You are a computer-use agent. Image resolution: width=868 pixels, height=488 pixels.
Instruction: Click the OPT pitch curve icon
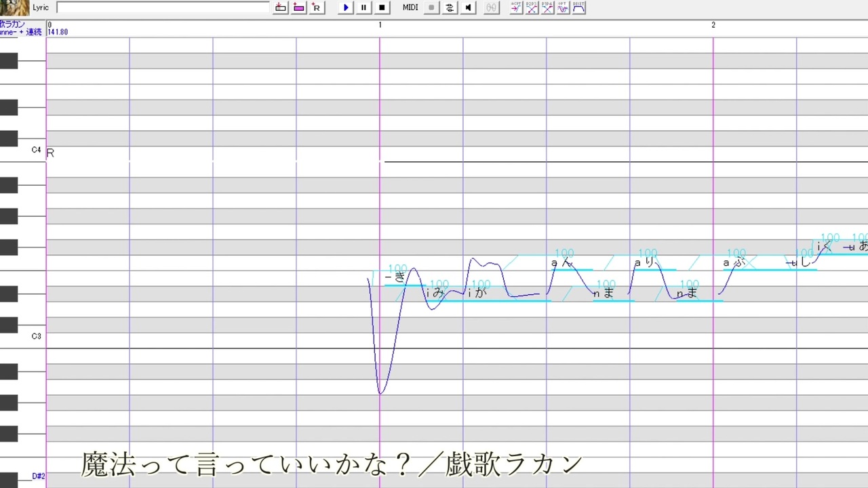(x=562, y=7)
